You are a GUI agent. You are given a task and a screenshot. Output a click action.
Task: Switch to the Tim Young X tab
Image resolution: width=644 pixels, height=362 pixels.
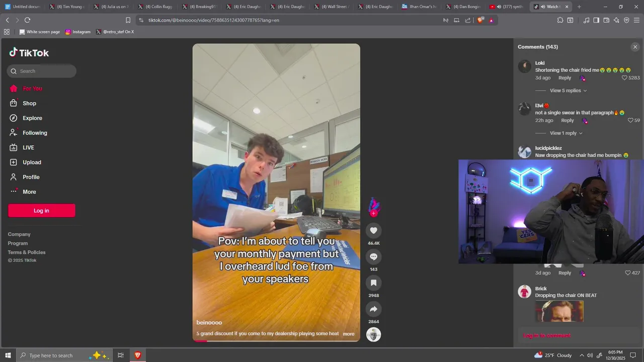point(67,7)
